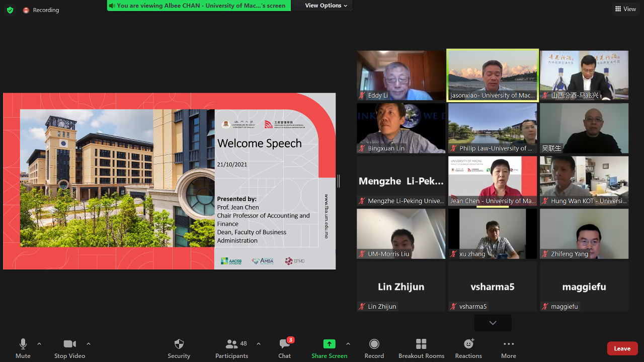This screenshot has height=362, width=644.
Task: Open the Reactions smiley menu
Action: coord(468,348)
